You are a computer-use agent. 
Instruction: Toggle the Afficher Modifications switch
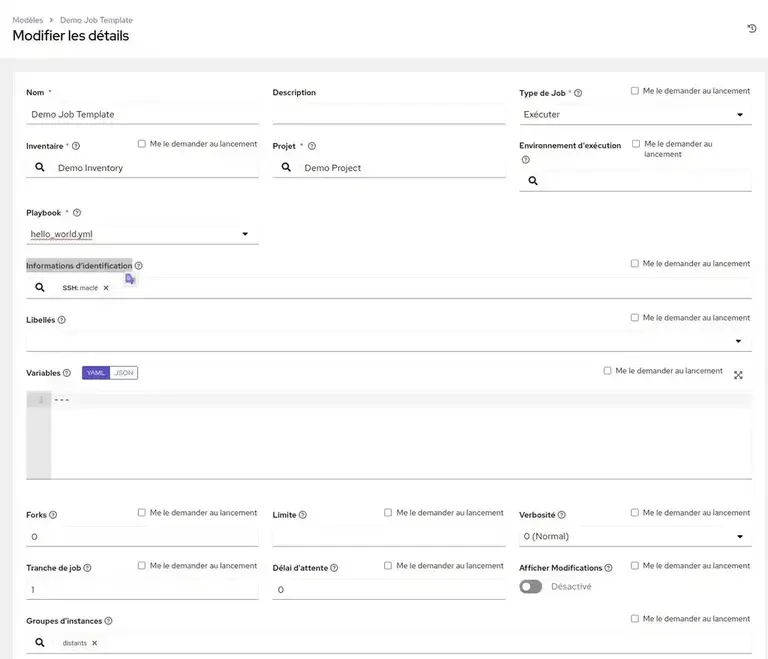[x=531, y=586]
